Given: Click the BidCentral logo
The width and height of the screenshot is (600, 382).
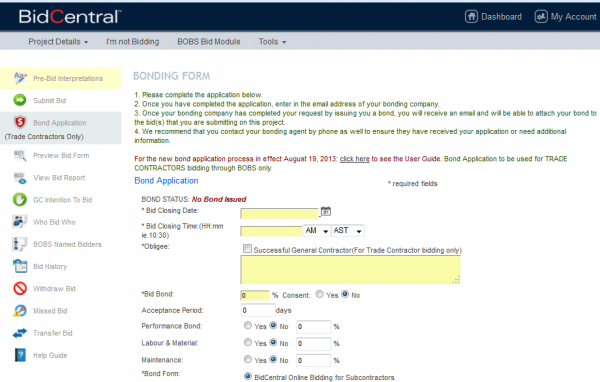Looking at the screenshot, I should coord(70,17).
